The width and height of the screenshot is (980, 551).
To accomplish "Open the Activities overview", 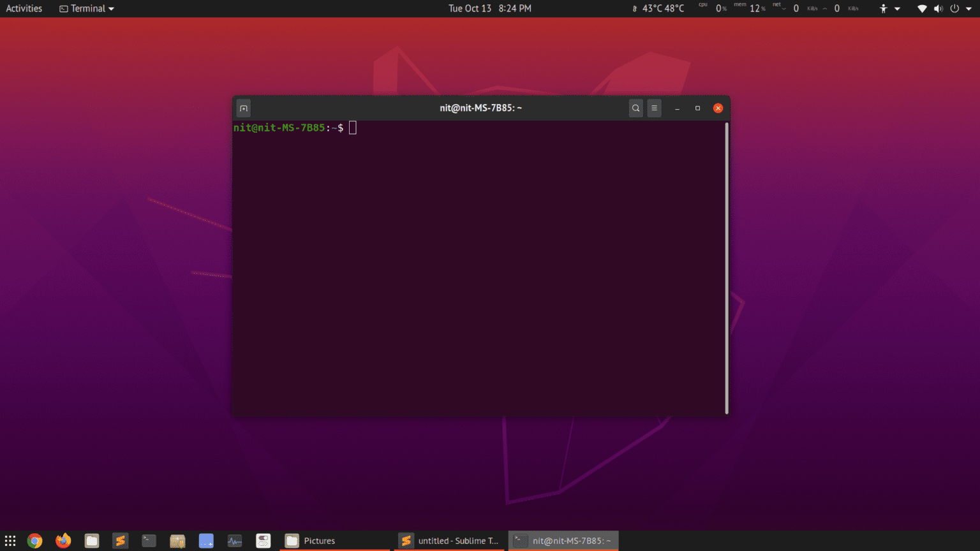I will pos(24,8).
